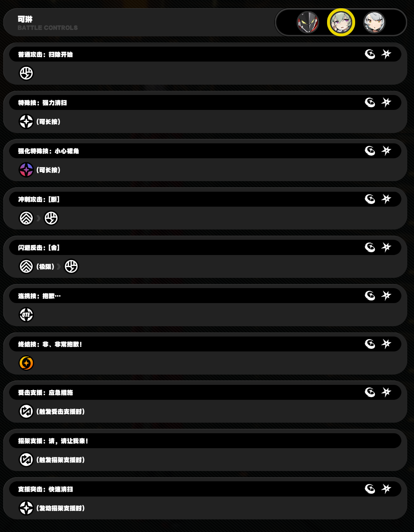Click the star icon on 普通攻击 row
This screenshot has height=532, width=414.
tap(386, 54)
